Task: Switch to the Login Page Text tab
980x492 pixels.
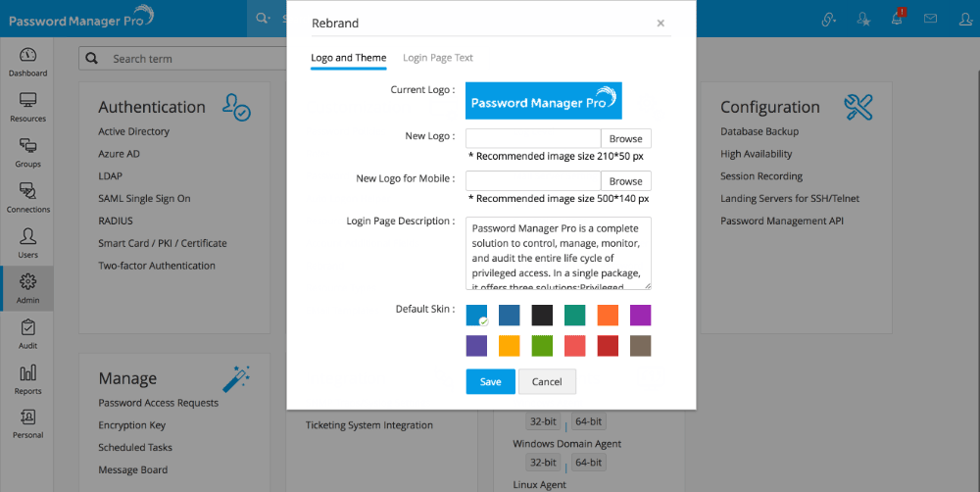Action: pos(437,58)
